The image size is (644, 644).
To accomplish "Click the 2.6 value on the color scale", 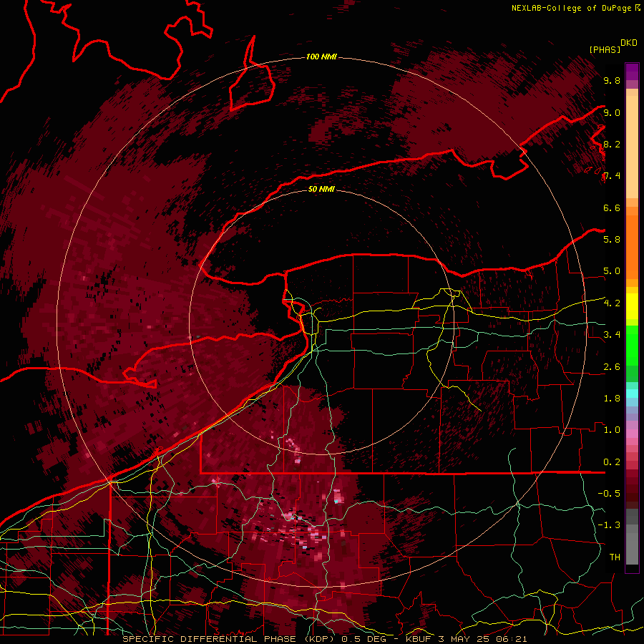I will click(612, 366).
